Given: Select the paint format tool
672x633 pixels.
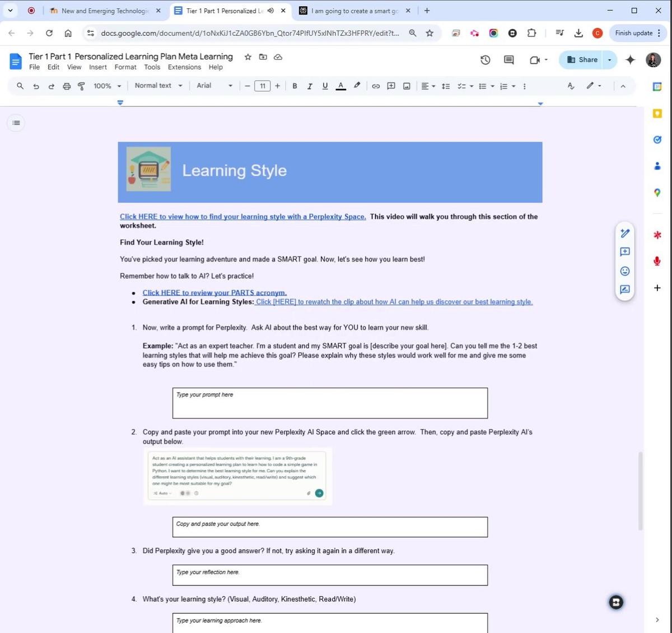Looking at the screenshot, I should tap(81, 86).
